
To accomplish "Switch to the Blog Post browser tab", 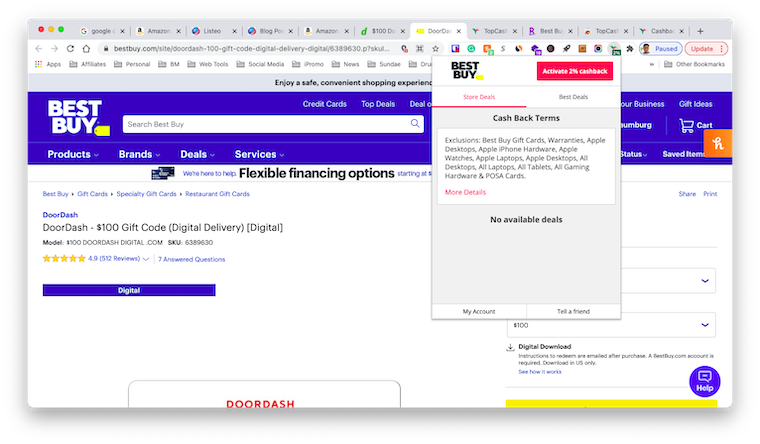I will coord(269,31).
